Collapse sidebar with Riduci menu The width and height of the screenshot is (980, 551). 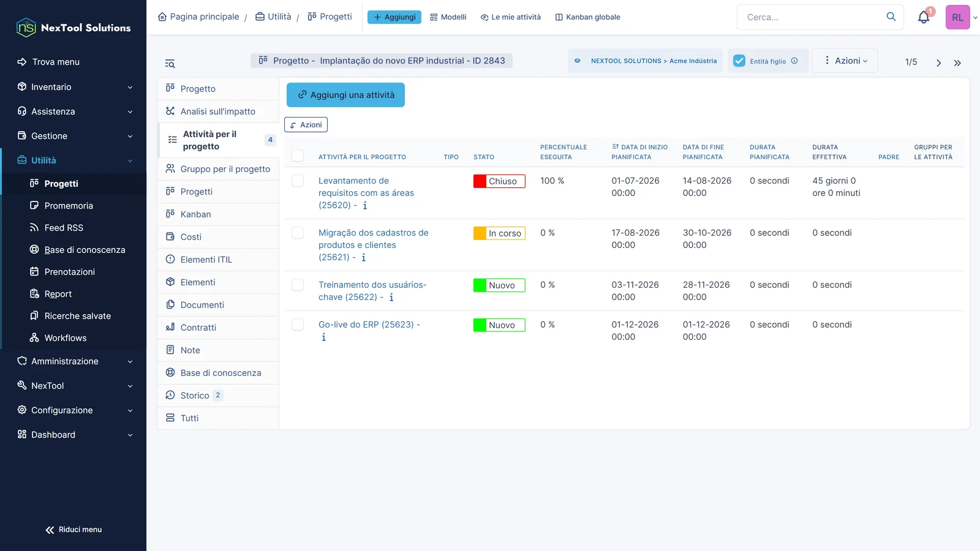tap(73, 530)
